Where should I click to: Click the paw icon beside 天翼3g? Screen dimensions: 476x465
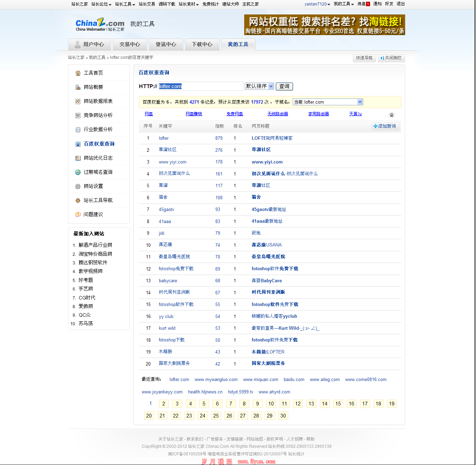click(x=391, y=115)
